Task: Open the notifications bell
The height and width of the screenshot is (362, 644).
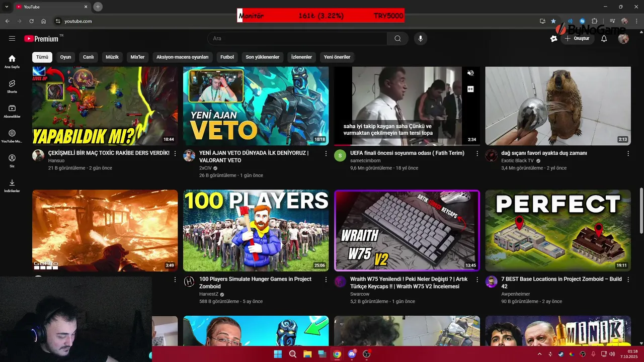Action: click(604, 39)
